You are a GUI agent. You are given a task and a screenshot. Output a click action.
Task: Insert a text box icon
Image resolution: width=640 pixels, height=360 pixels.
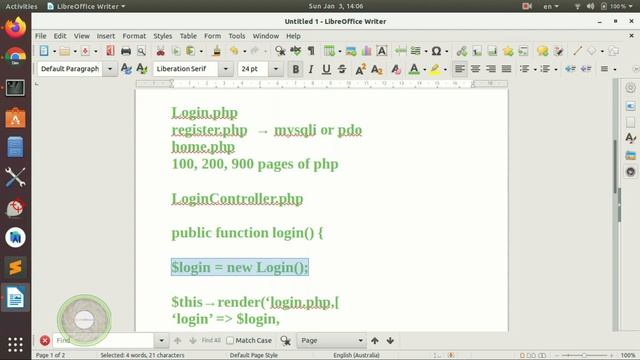click(382, 51)
